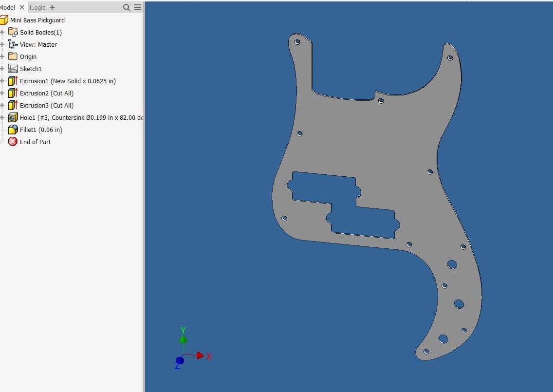Click the End of Part marker icon
The height and width of the screenshot is (392, 553).
13,142
